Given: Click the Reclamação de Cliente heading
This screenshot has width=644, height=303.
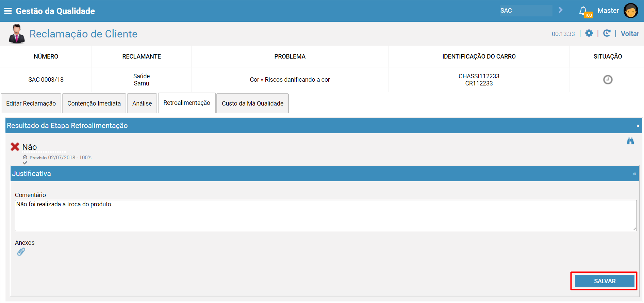Looking at the screenshot, I should (x=83, y=34).
